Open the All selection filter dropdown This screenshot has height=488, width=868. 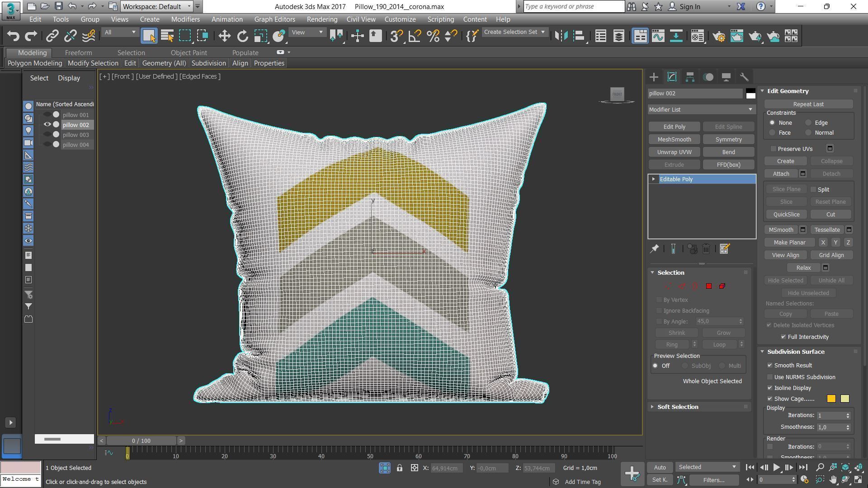click(119, 33)
